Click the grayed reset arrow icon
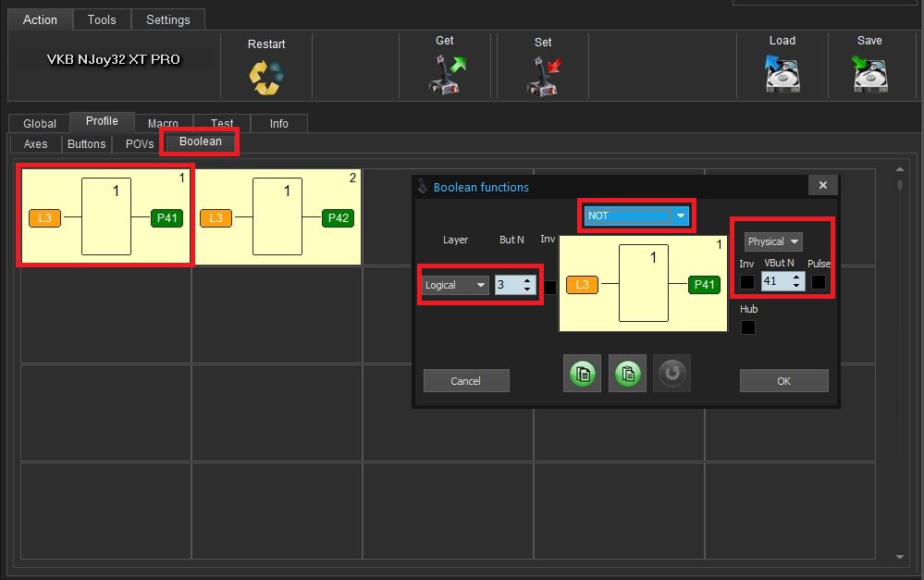The image size is (924, 580). point(671,374)
